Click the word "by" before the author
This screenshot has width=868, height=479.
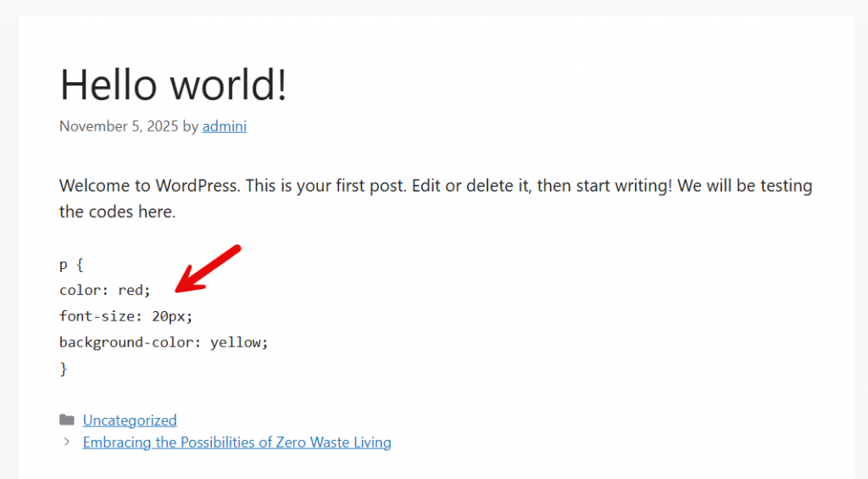click(191, 126)
